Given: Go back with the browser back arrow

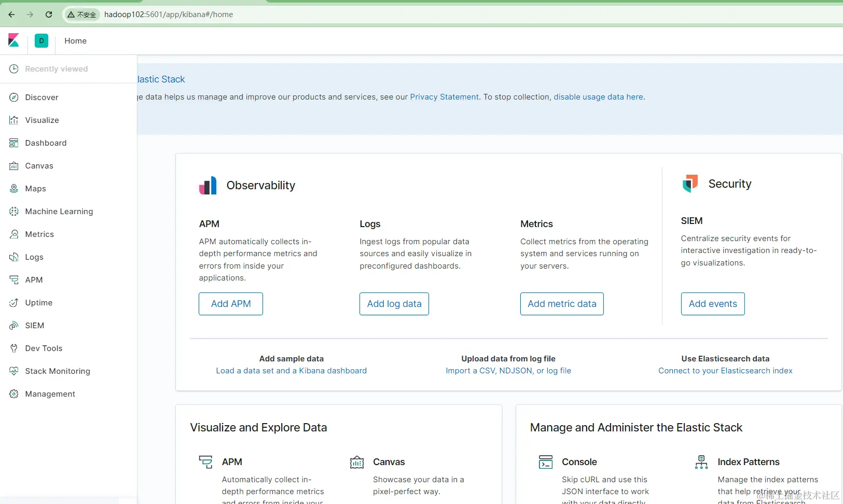Looking at the screenshot, I should 11,15.
